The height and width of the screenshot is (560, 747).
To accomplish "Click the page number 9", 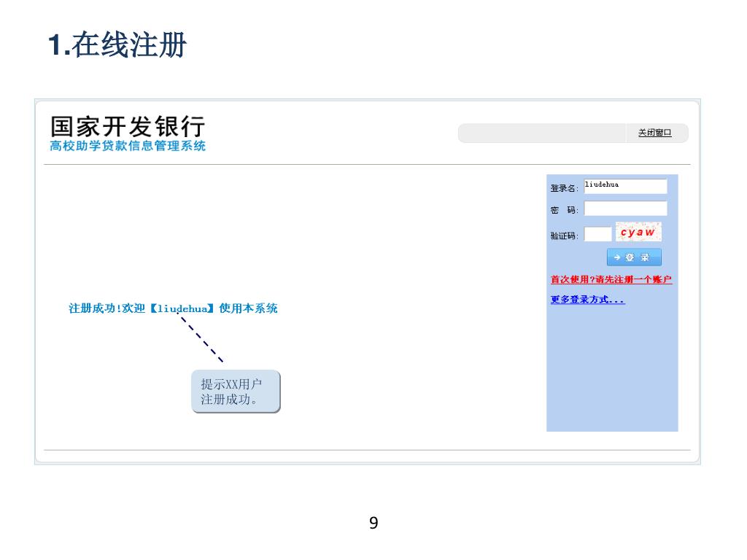I will [373, 523].
